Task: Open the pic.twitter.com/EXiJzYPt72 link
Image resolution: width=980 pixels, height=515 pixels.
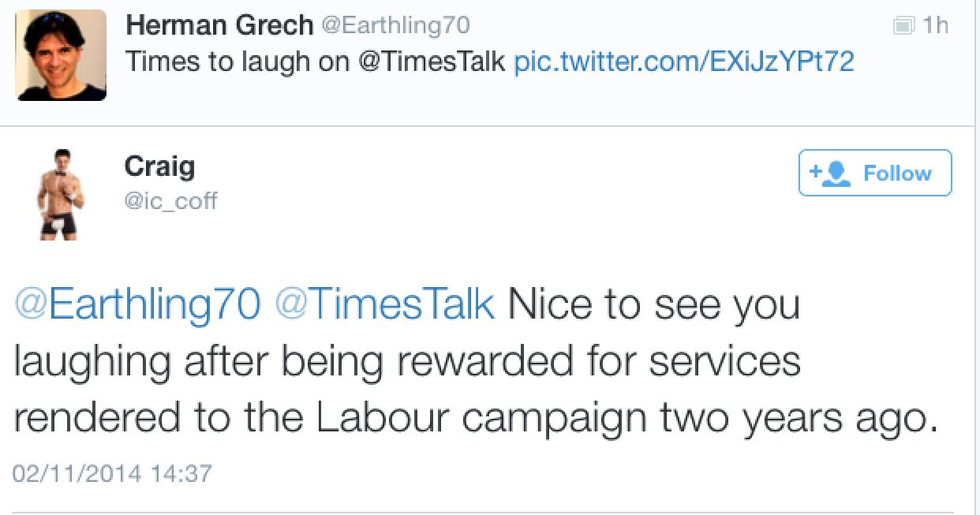Action: (x=683, y=62)
